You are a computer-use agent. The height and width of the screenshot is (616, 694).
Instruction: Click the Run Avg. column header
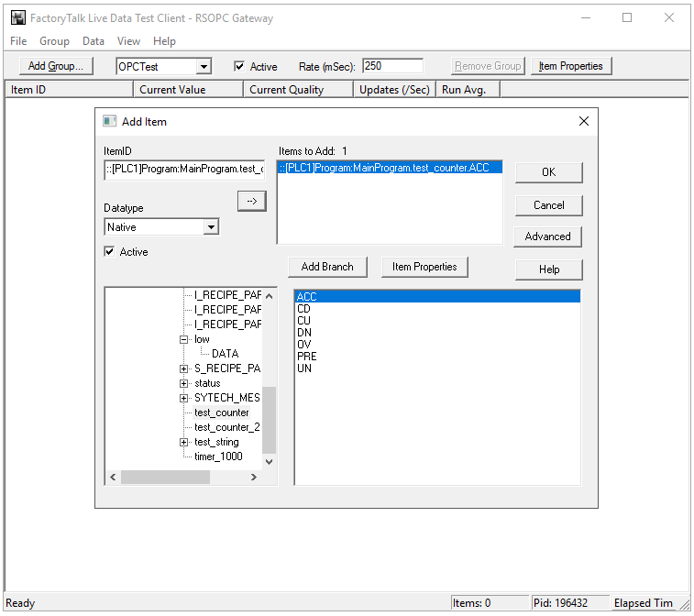pyautogui.click(x=468, y=90)
